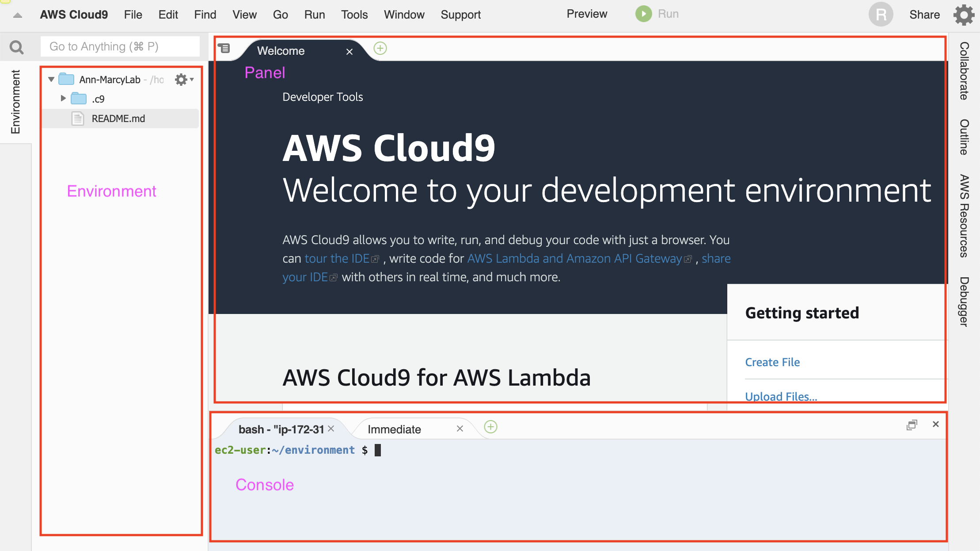Select README.md in file tree
Screen dimensions: 980x551
118,119
